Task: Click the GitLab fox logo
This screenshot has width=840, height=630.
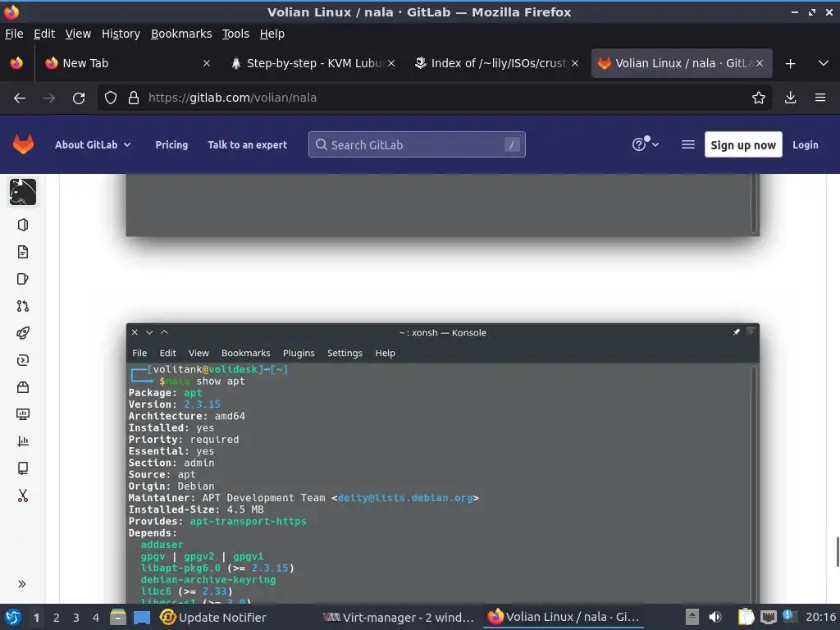Action: point(23,144)
